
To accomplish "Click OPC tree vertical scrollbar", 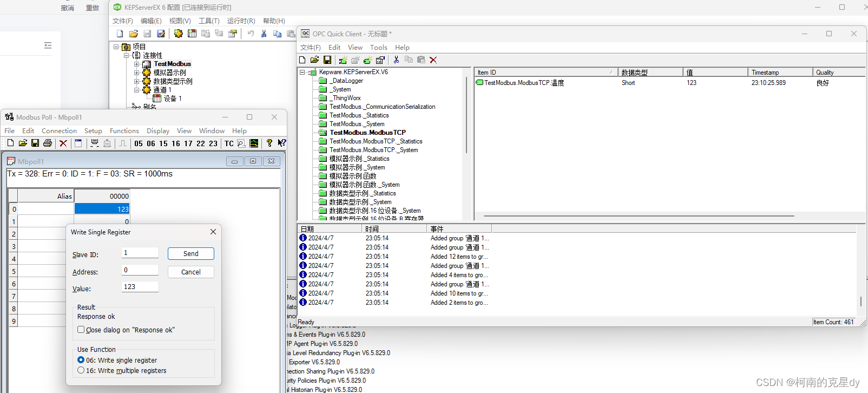I will coord(466,114).
